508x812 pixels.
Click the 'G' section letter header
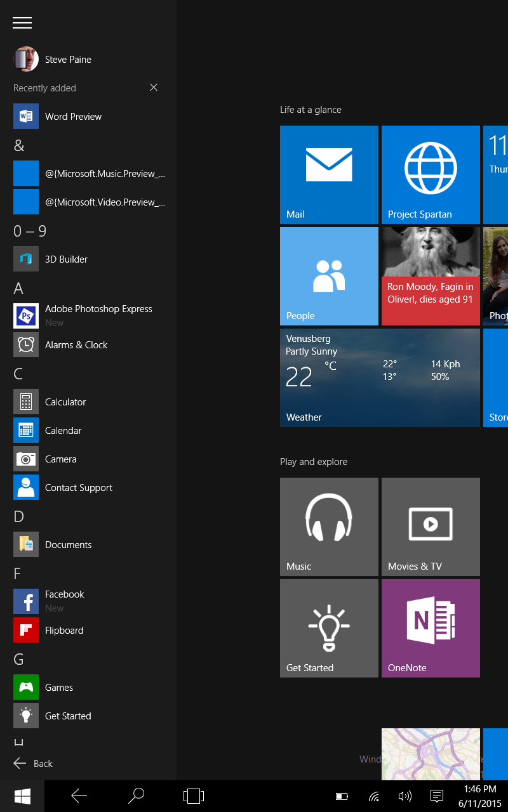pyautogui.click(x=18, y=659)
